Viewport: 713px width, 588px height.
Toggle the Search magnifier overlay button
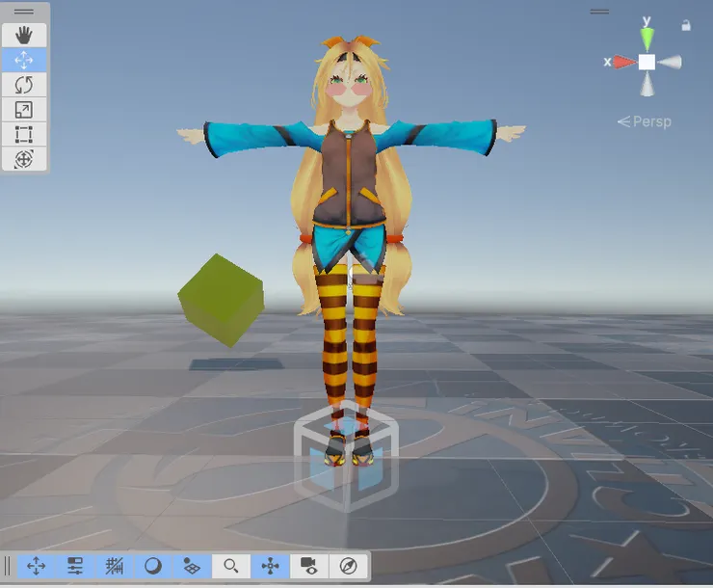click(x=231, y=566)
